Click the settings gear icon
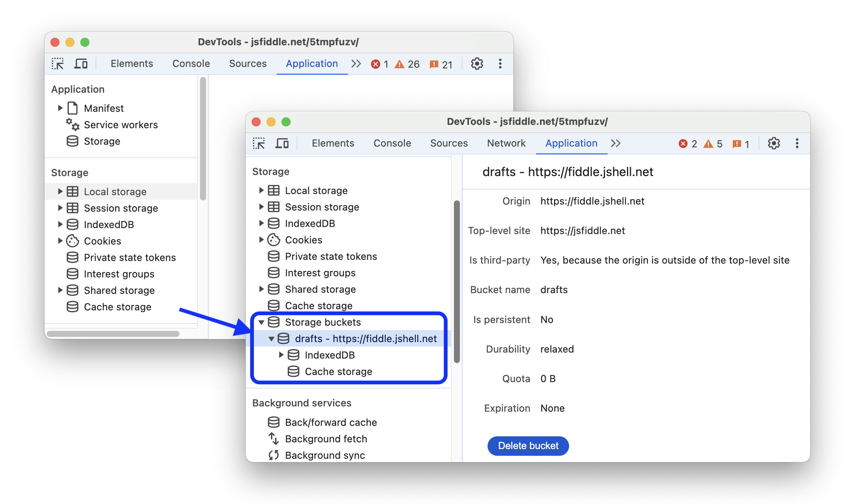Screen dimensions: 851x504 (774, 144)
